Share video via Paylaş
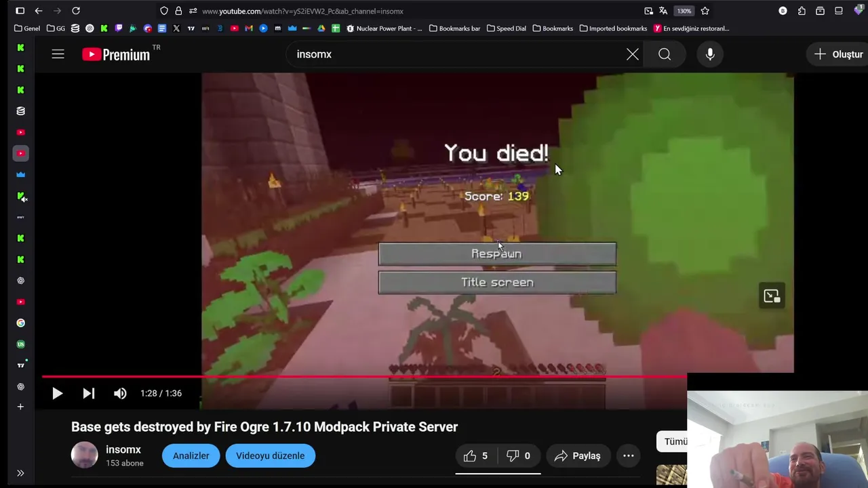Screen dimensions: 868x488 [577, 456]
